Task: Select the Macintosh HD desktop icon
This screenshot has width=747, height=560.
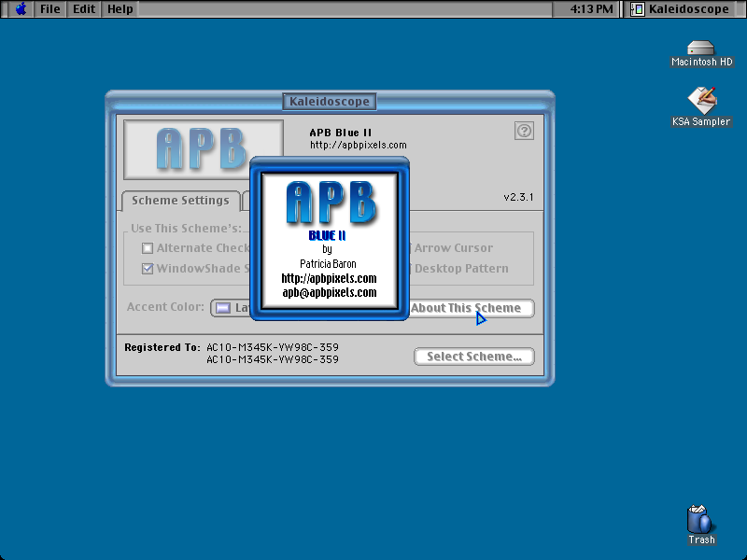Action: [701, 54]
